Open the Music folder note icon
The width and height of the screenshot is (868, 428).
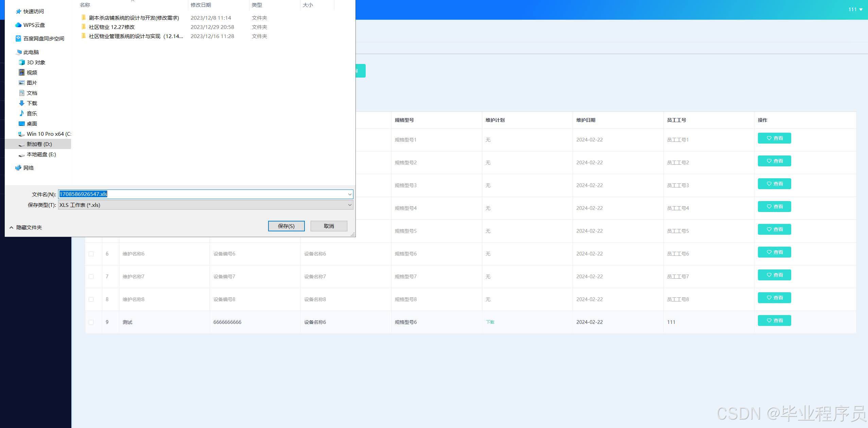click(22, 114)
